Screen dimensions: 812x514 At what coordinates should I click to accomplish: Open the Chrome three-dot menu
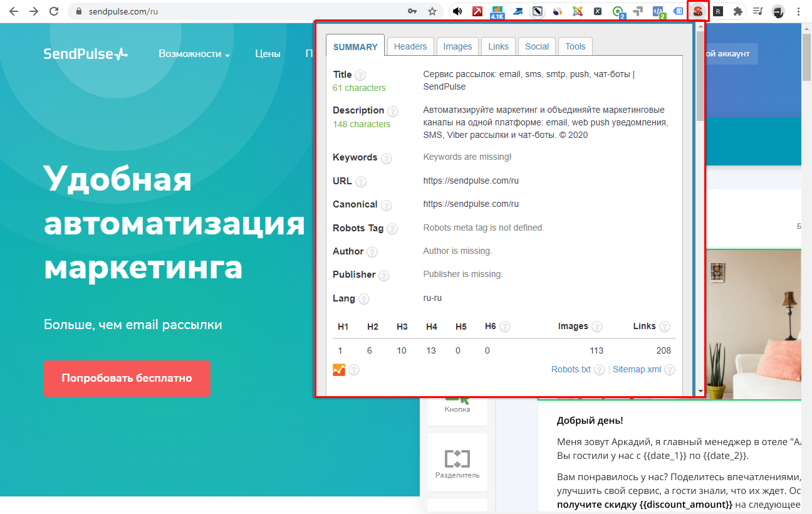[x=798, y=11]
